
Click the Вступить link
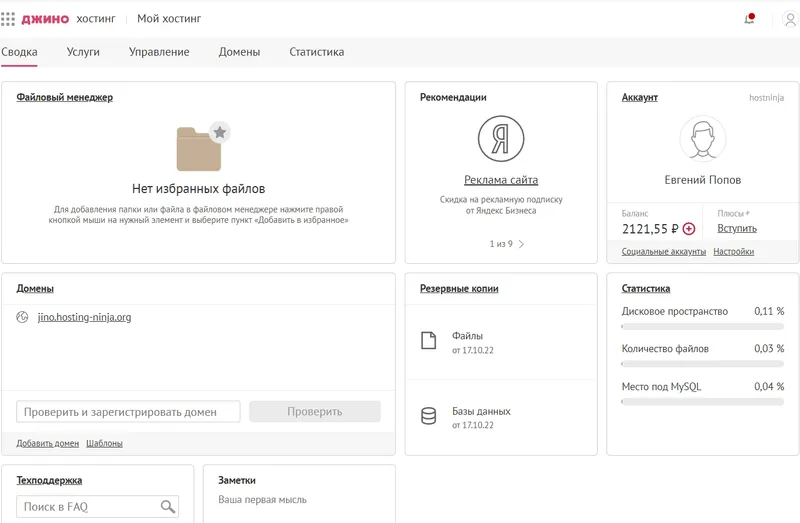[737, 229]
